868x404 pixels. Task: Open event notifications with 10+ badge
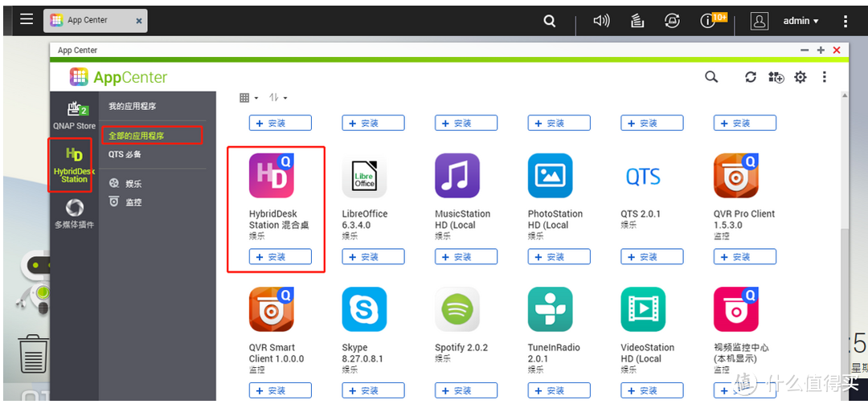point(712,20)
